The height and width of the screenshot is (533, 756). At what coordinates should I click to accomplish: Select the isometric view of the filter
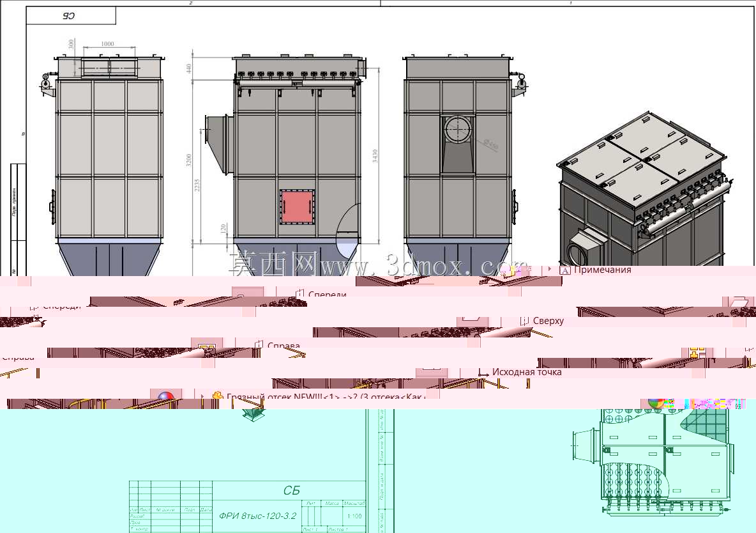tap(646, 193)
